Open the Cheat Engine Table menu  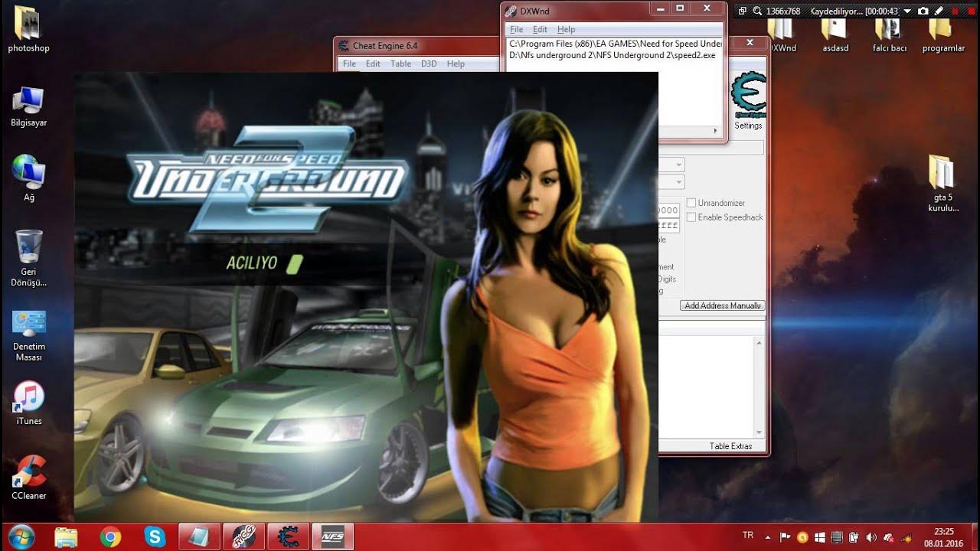(x=400, y=64)
